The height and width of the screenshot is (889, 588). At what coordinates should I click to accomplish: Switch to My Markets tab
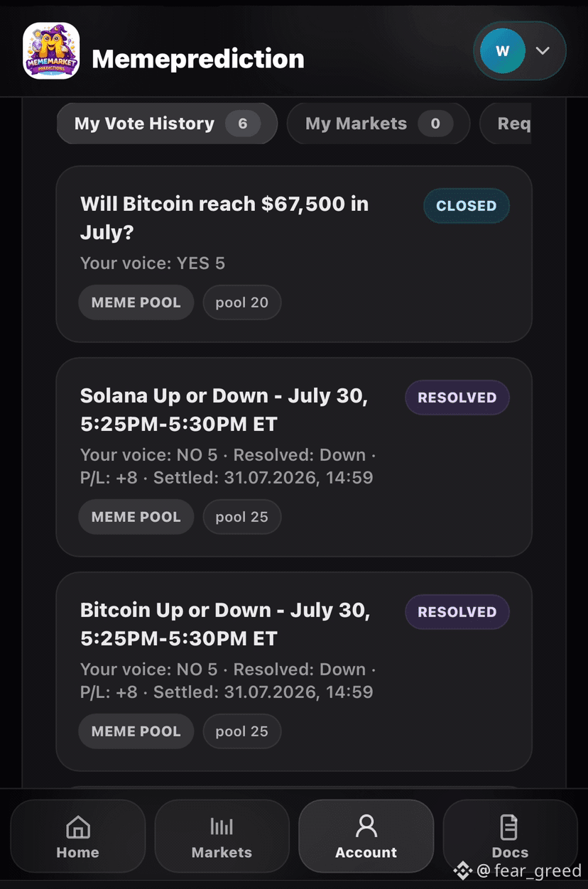(379, 124)
